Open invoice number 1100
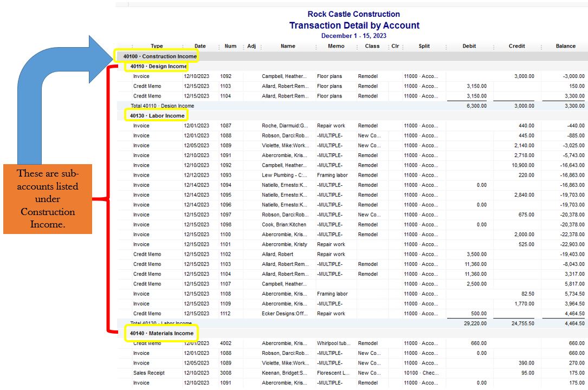 pos(226,235)
